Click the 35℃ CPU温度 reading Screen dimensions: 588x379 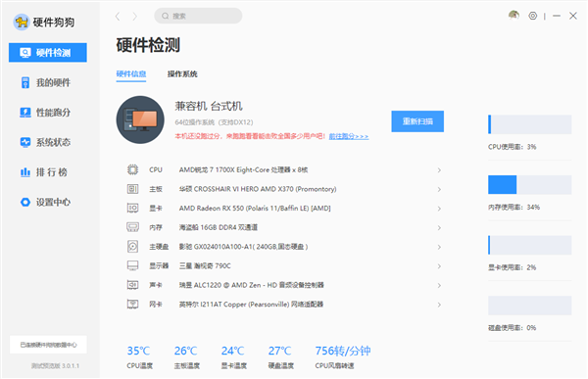click(x=138, y=351)
